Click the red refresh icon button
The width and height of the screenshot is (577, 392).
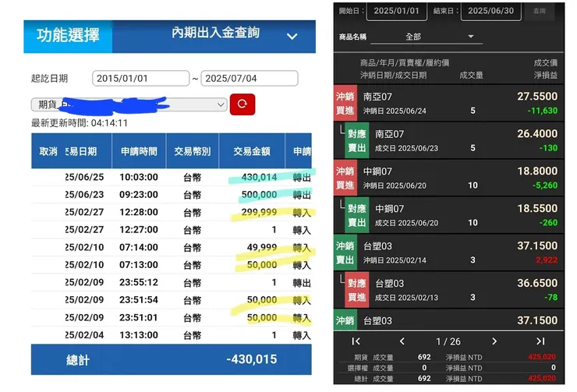(x=242, y=104)
